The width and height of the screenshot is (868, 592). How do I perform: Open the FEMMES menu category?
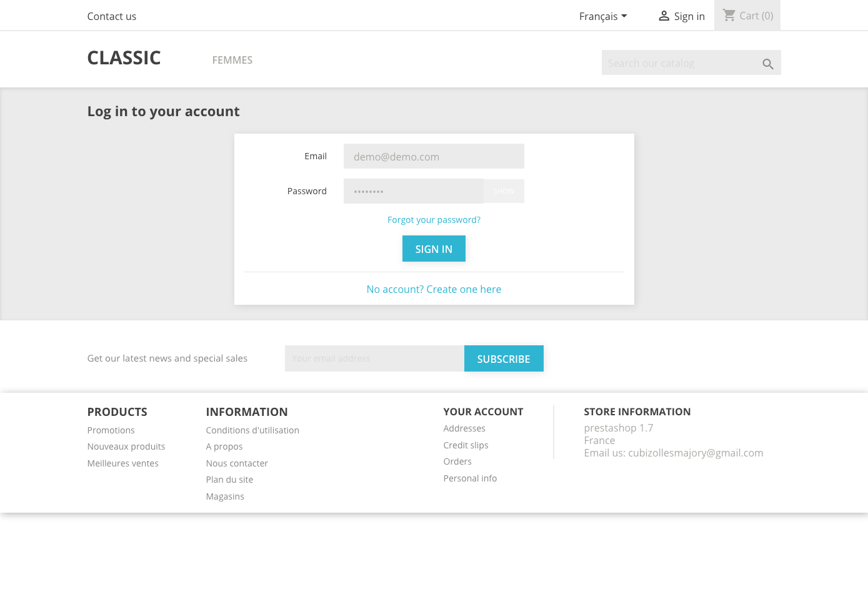click(232, 60)
